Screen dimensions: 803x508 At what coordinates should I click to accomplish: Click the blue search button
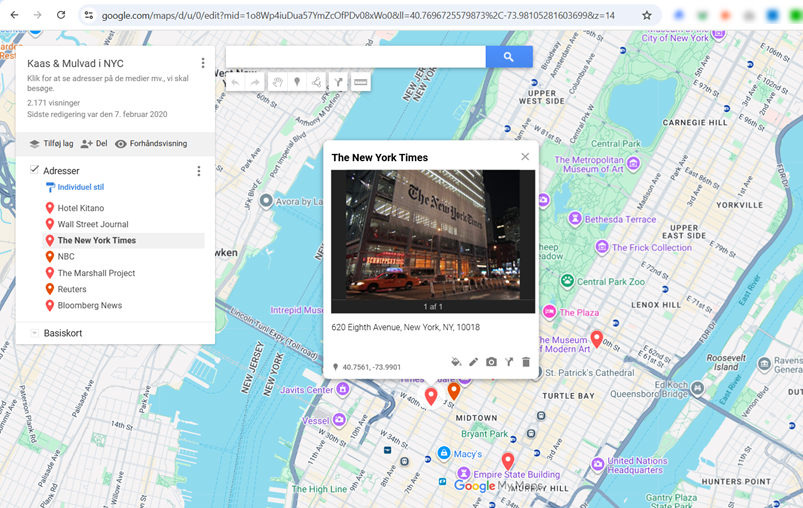[x=508, y=57]
